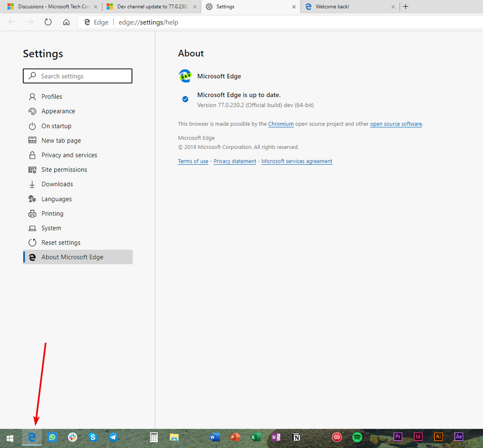Open Telegram from the taskbar
The width and height of the screenshot is (483, 448).
point(113,437)
